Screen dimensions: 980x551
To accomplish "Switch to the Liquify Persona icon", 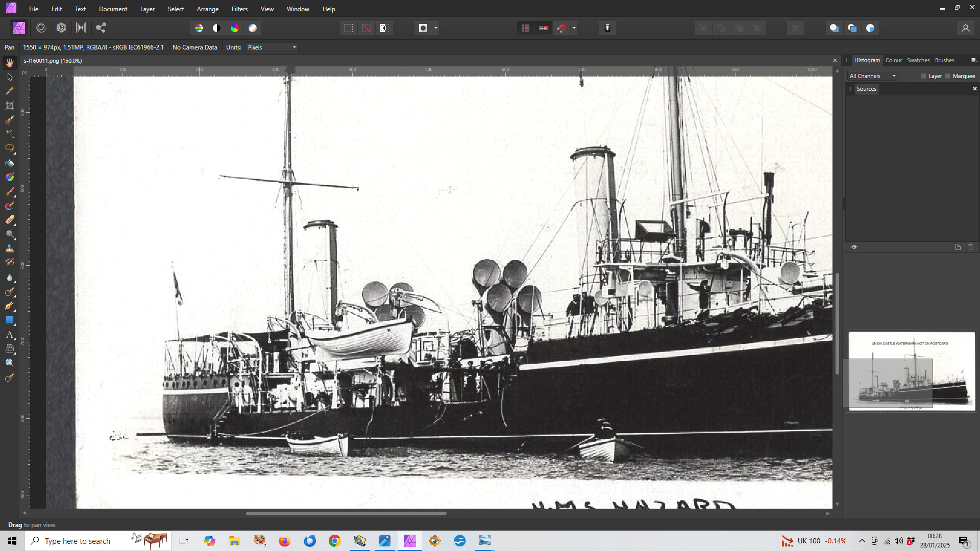I will click(41, 28).
